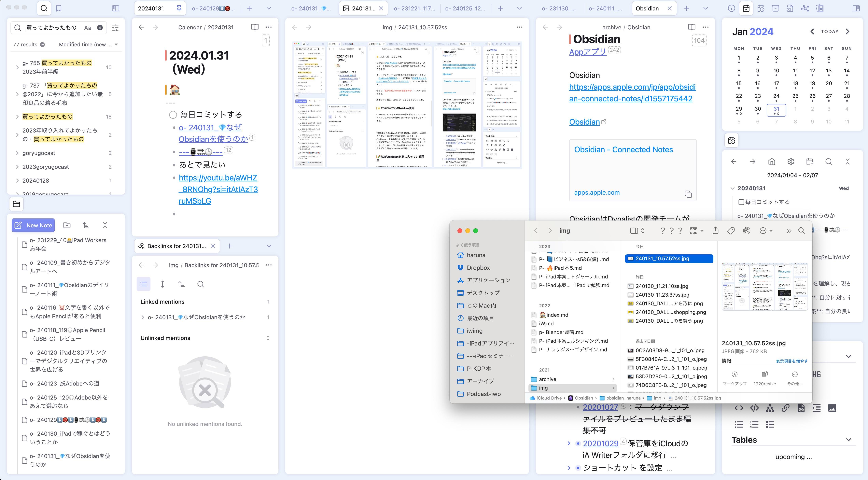Toggle reading view in the Obsidian archive note
868x480 pixels.
pyautogui.click(x=692, y=27)
